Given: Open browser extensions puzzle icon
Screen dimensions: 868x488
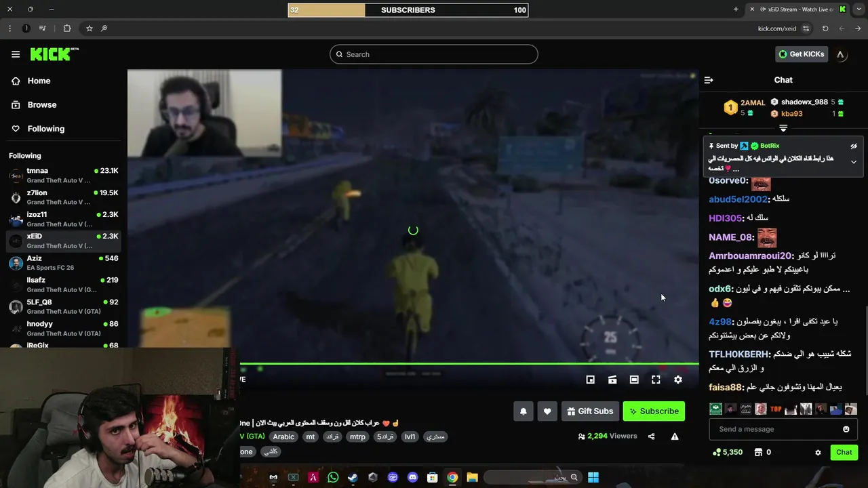Looking at the screenshot, I should 67,28.
